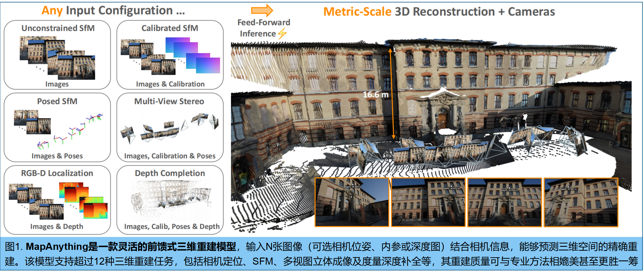Select the orange-red depth maps in RGB-D Localization

(x=83, y=200)
